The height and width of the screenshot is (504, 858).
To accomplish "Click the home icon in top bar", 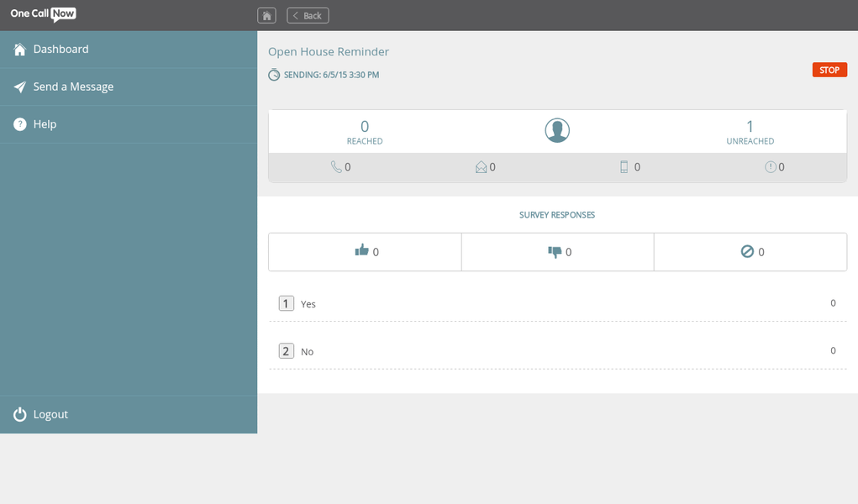I will [x=266, y=15].
